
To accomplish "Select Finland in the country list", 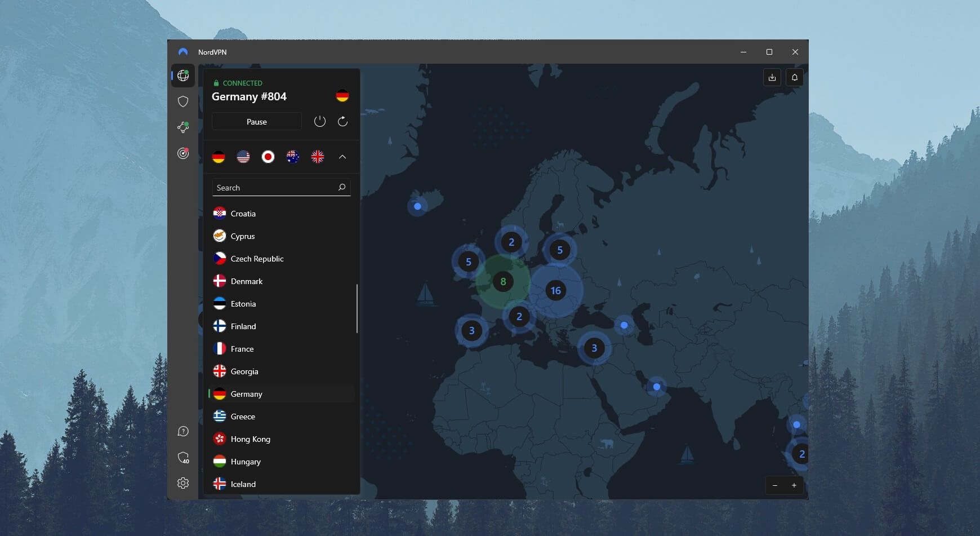I will tap(281, 326).
